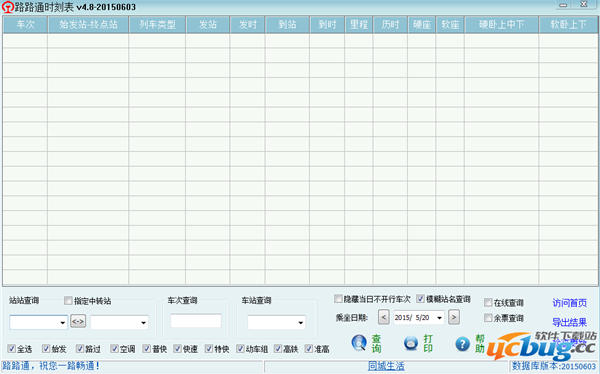Click the 硬卧上中下 column header

(501, 24)
